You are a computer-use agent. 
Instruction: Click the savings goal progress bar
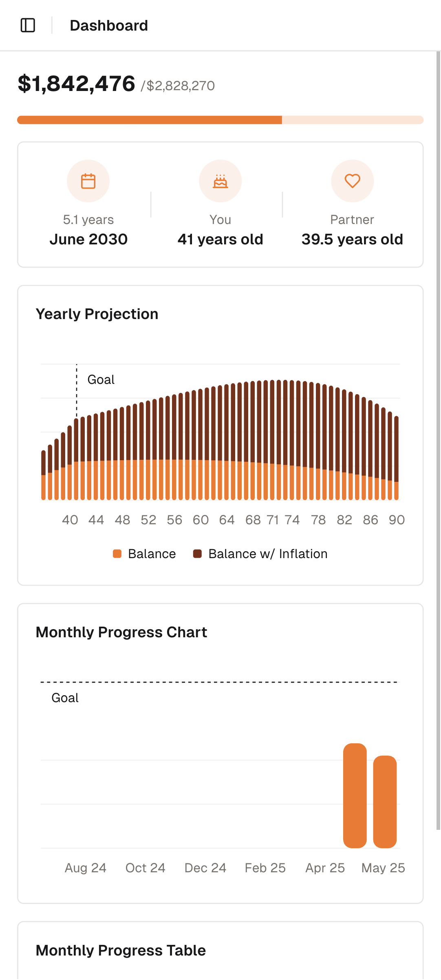click(220, 120)
